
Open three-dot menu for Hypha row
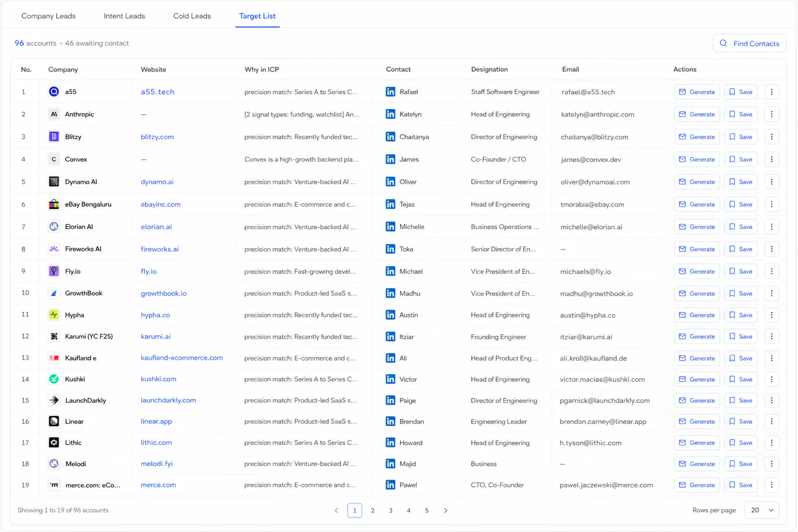(772, 315)
